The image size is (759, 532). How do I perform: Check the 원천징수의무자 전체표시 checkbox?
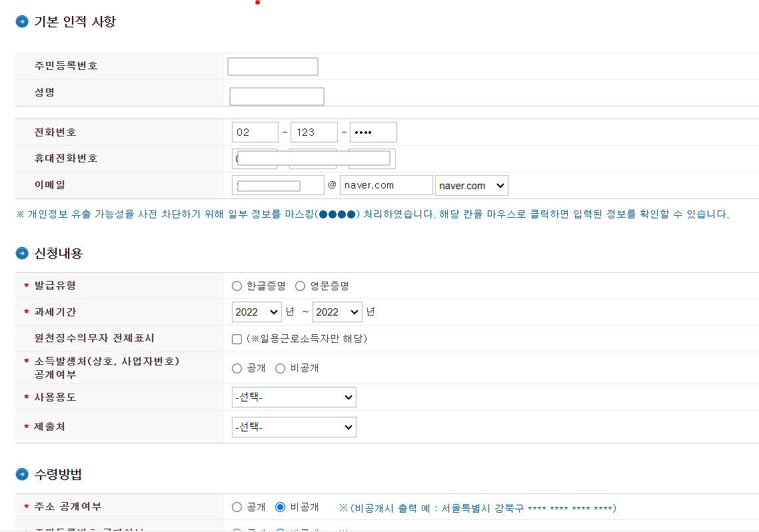(237, 339)
